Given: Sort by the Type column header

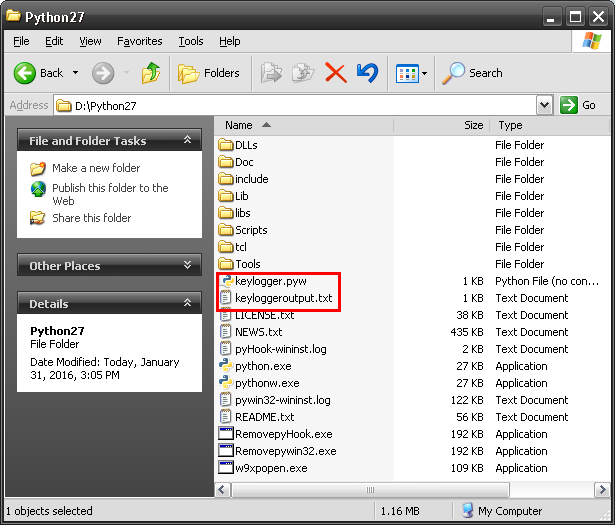Looking at the screenshot, I should [x=550, y=125].
